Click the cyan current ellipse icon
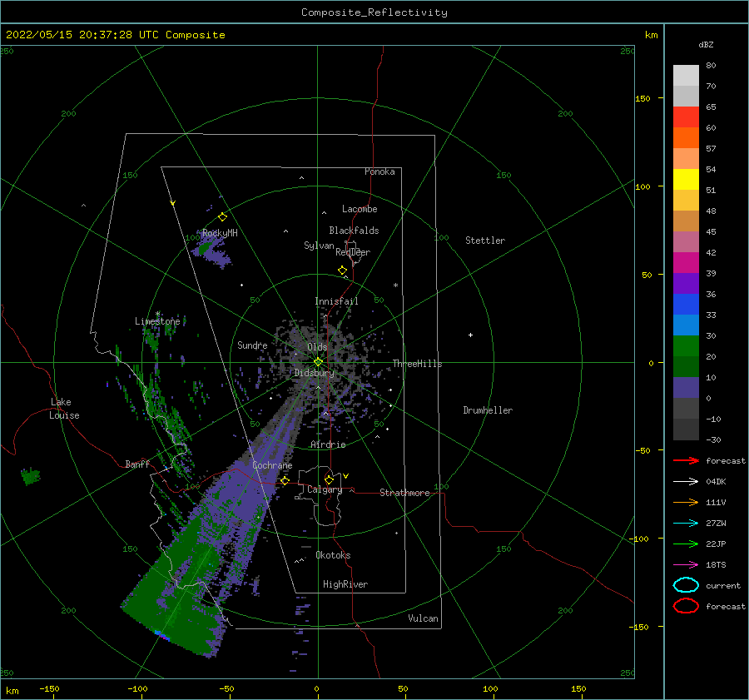749x700 pixels. (686, 585)
